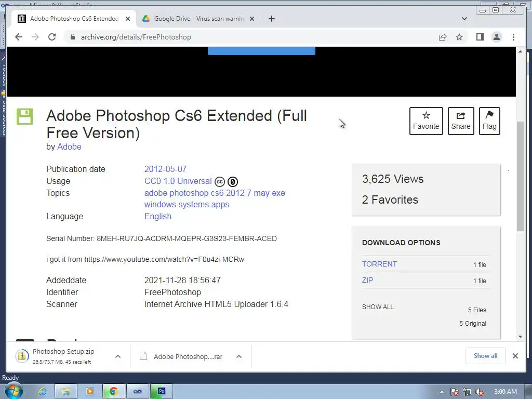Download via the TORRENT option
The image size is (532, 399).
(x=379, y=264)
